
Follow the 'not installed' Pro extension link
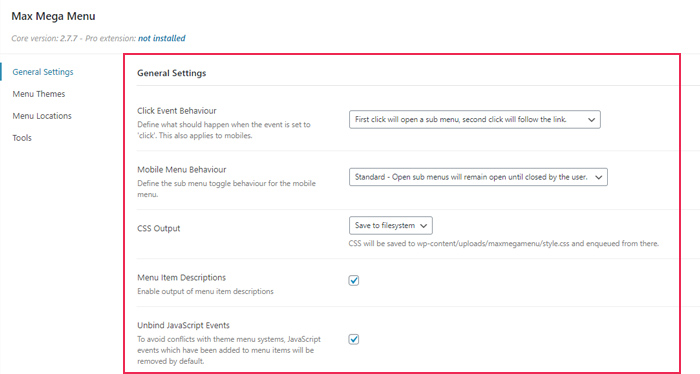click(162, 38)
